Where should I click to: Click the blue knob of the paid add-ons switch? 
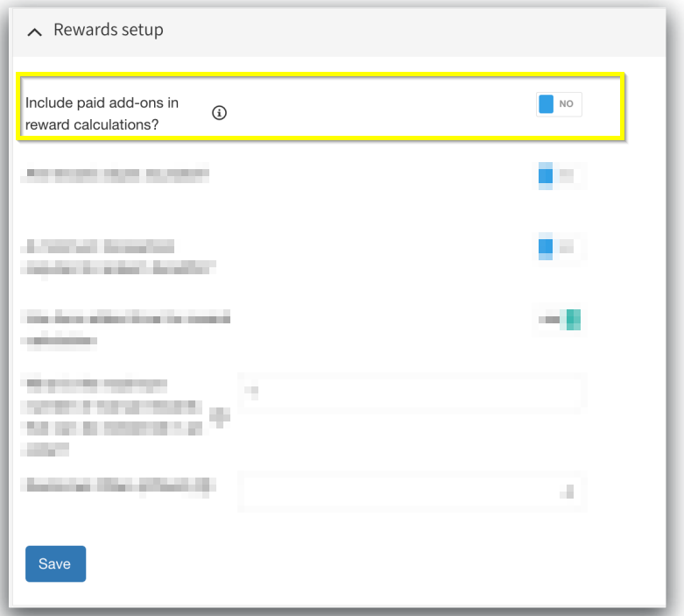pos(546,104)
